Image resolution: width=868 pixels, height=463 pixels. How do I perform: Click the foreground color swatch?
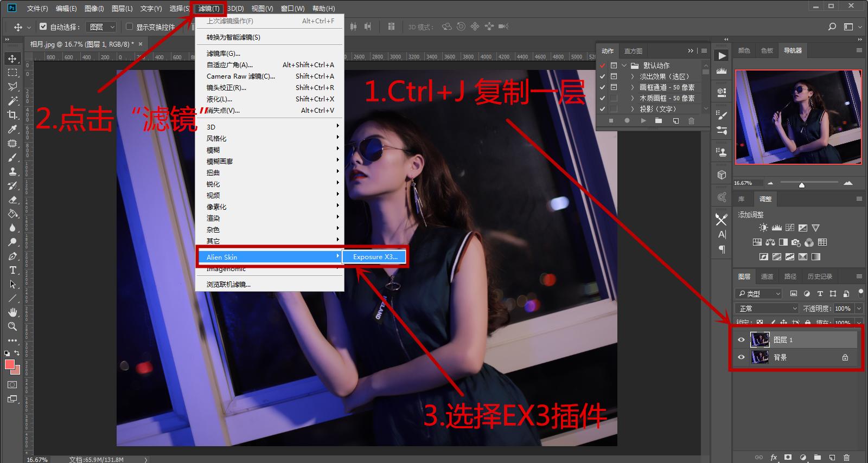pyautogui.click(x=9, y=364)
